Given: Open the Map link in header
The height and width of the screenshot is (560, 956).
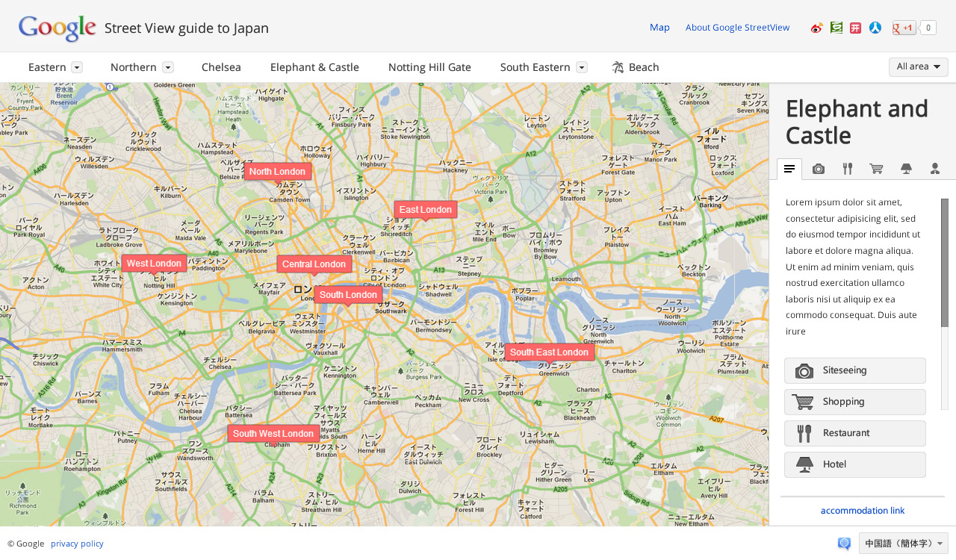Looking at the screenshot, I should pos(659,28).
